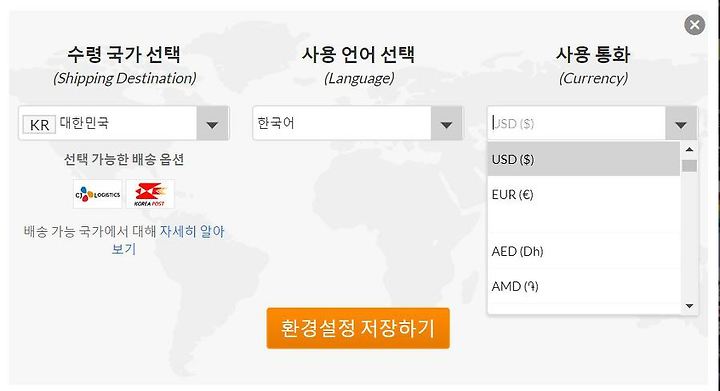720x391 pixels.
Task: Choose EUR (€) currency option
Action: [x=584, y=195]
